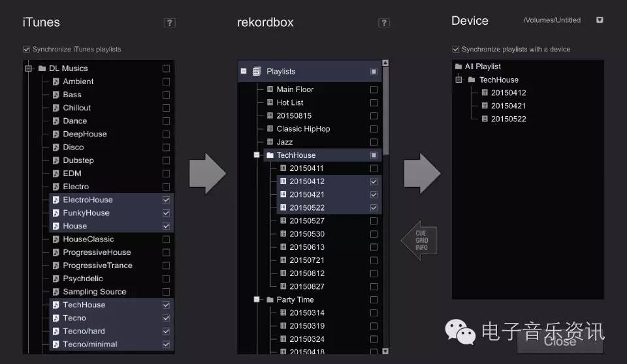This screenshot has width=627, height=364.
Task: Click the Close button
Action: click(x=560, y=341)
